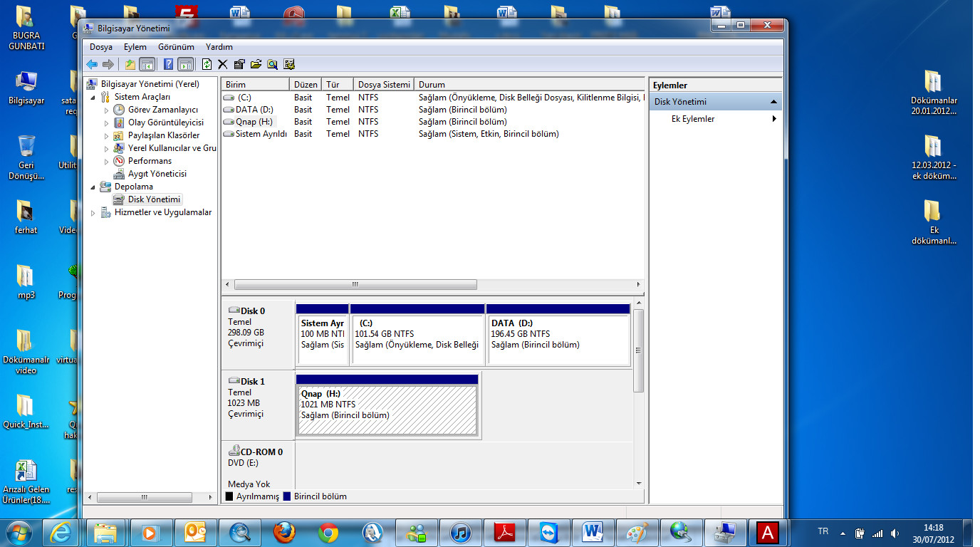Open the Windows Start button

[x=19, y=532]
